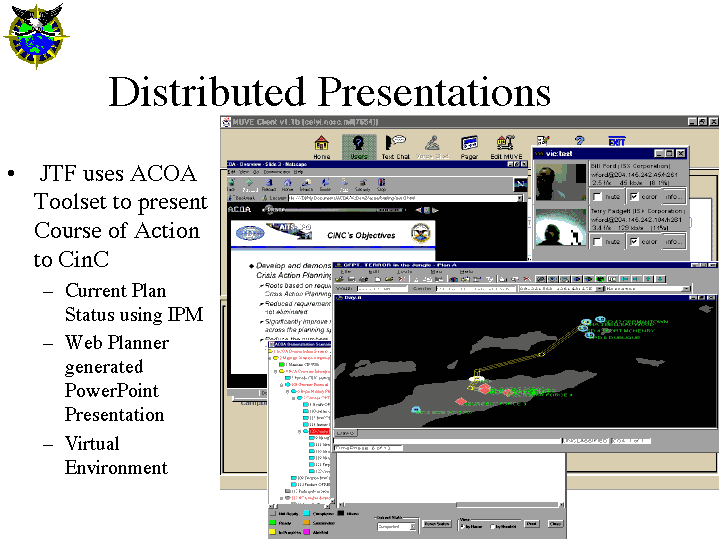The image size is (719, 539).
Task: Click Netscape Search toolbar button
Action: 306,185
